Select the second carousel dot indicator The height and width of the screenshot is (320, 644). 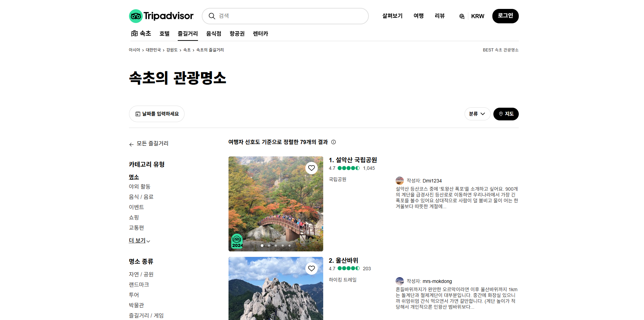coord(269,246)
